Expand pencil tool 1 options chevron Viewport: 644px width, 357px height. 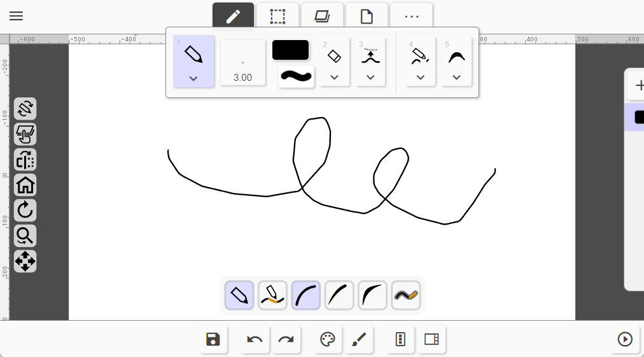click(193, 78)
